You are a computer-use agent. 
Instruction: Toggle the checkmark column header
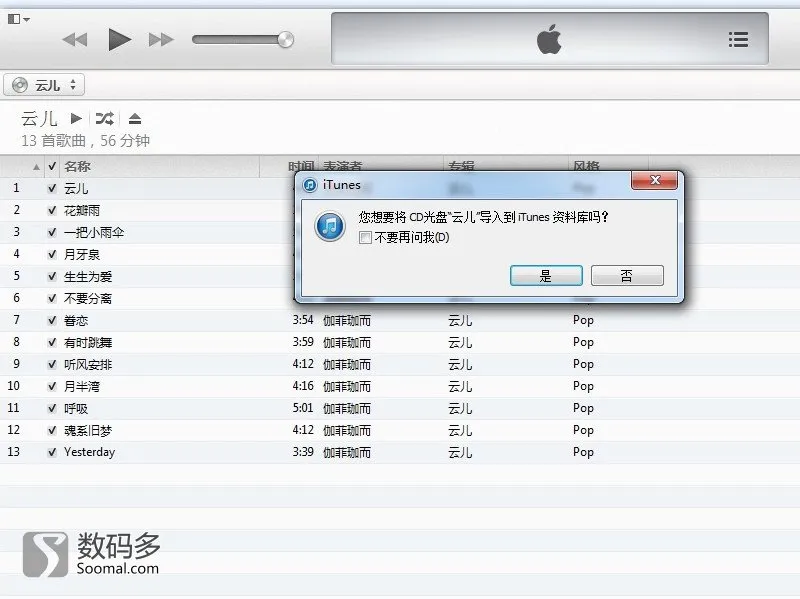click(x=52, y=166)
